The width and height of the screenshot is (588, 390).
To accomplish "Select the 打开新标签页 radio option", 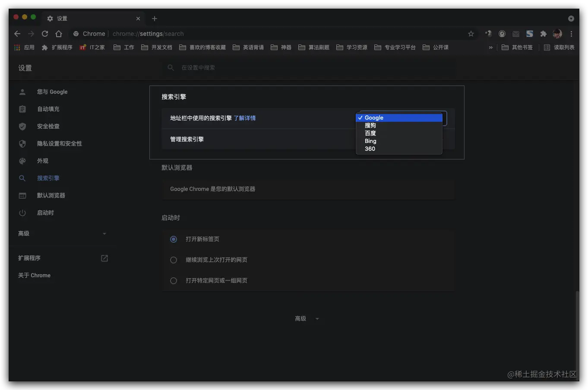I will point(174,239).
